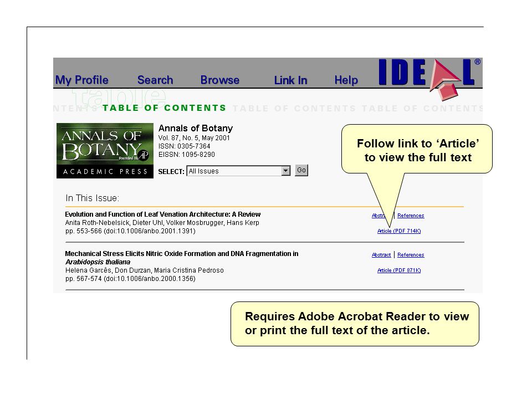Open the My Profile menu item

tap(82, 80)
